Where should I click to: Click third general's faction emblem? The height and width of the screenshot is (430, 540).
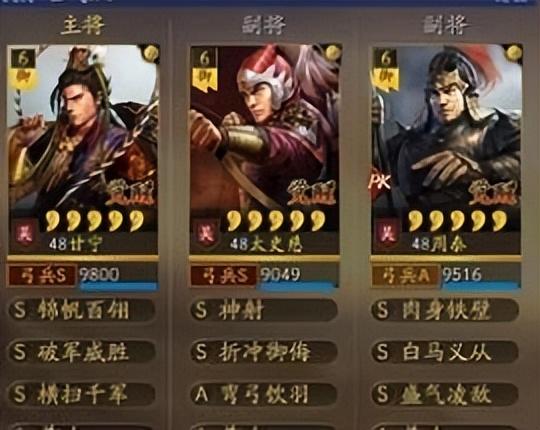coord(388,233)
